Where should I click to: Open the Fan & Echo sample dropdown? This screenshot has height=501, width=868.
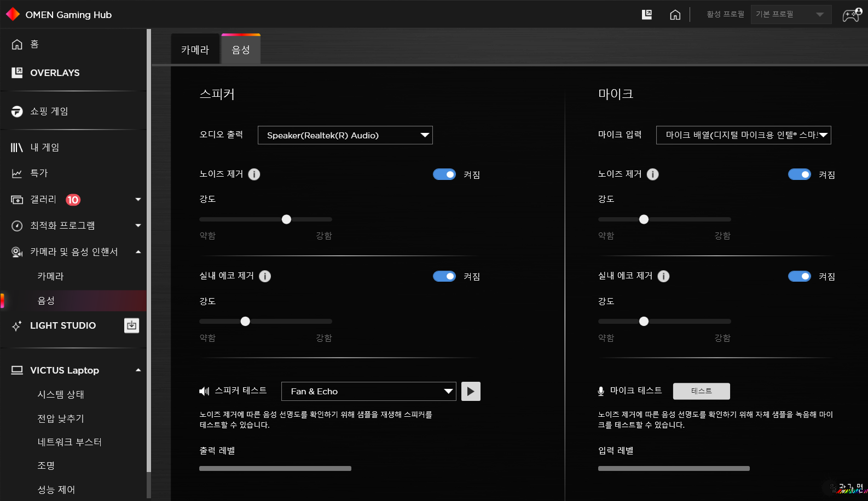(x=368, y=392)
